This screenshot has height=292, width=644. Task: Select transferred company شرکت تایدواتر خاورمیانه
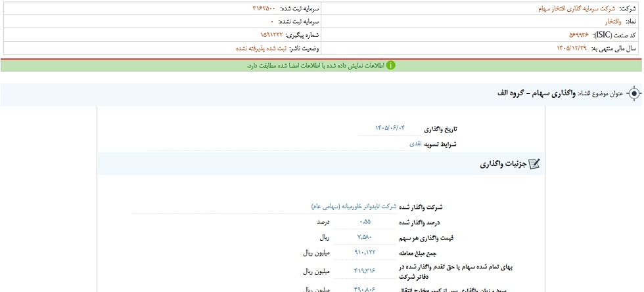tap(354, 207)
